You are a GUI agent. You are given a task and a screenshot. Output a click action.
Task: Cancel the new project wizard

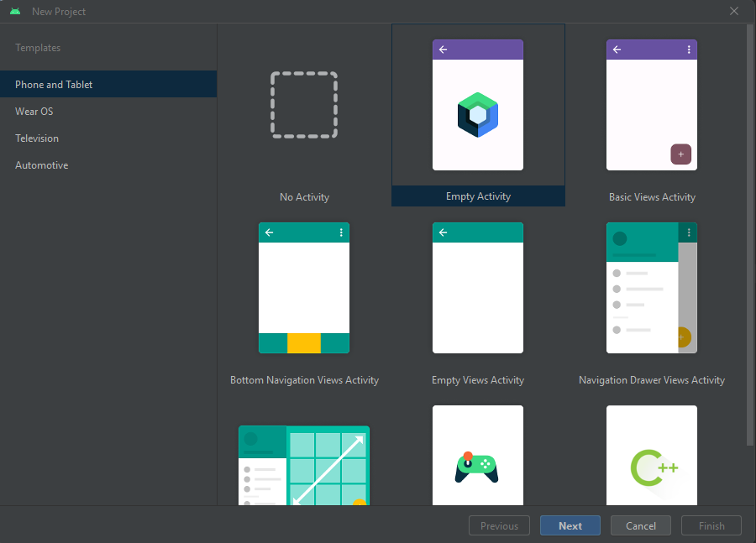[640, 525]
